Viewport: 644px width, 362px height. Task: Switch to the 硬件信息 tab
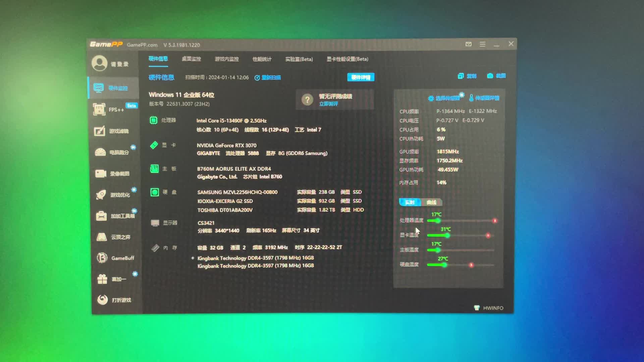click(x=158, y=59)
